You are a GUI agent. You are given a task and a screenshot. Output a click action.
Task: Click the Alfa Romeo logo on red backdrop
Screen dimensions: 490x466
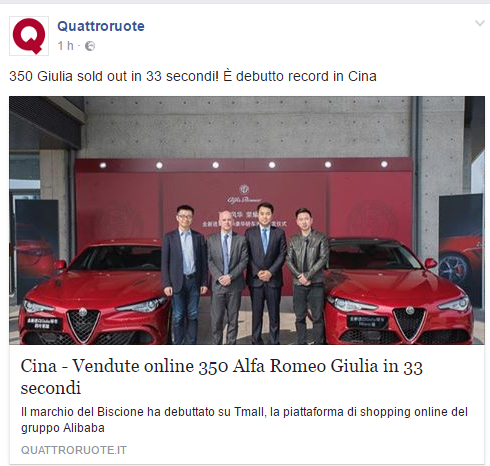pos(245,194)
